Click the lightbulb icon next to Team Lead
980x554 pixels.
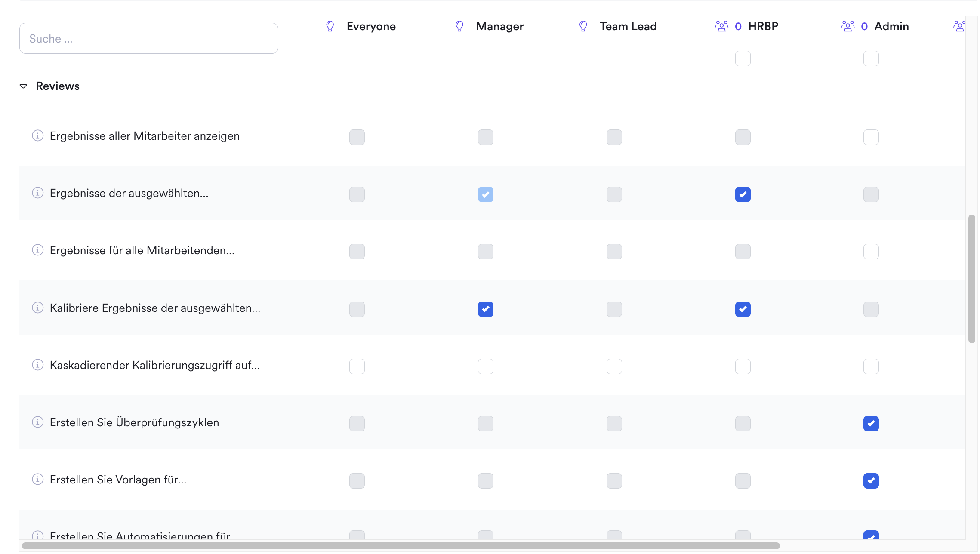(x=583, y=26)
